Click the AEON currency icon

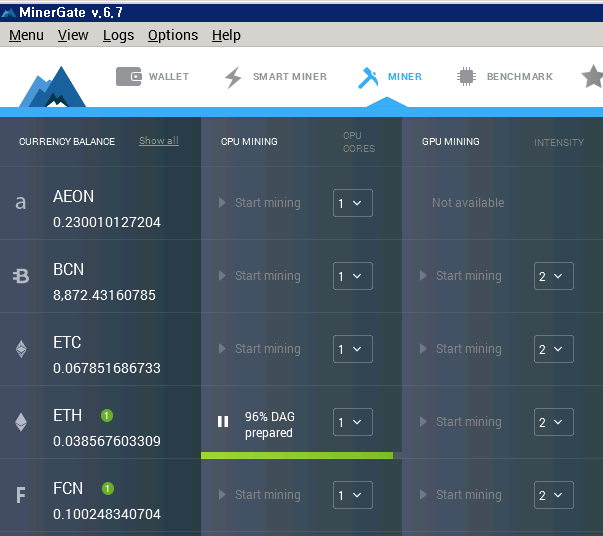21,203
